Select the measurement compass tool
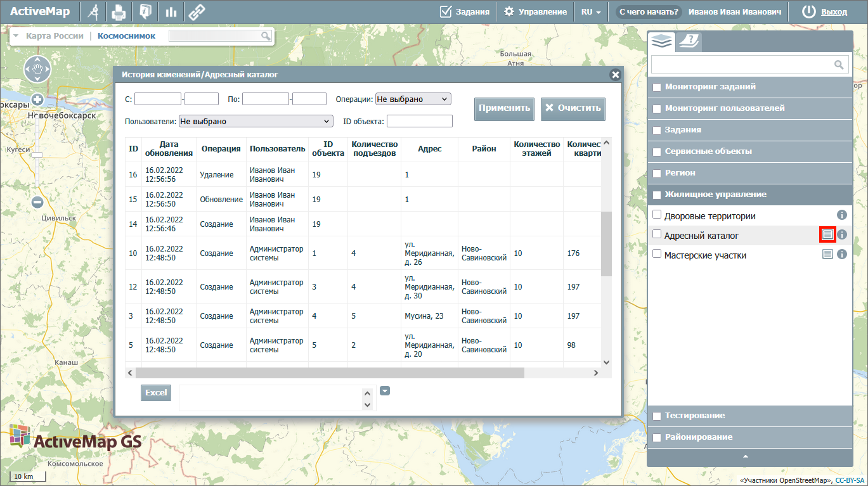The image size is (868, 486). 93,11
